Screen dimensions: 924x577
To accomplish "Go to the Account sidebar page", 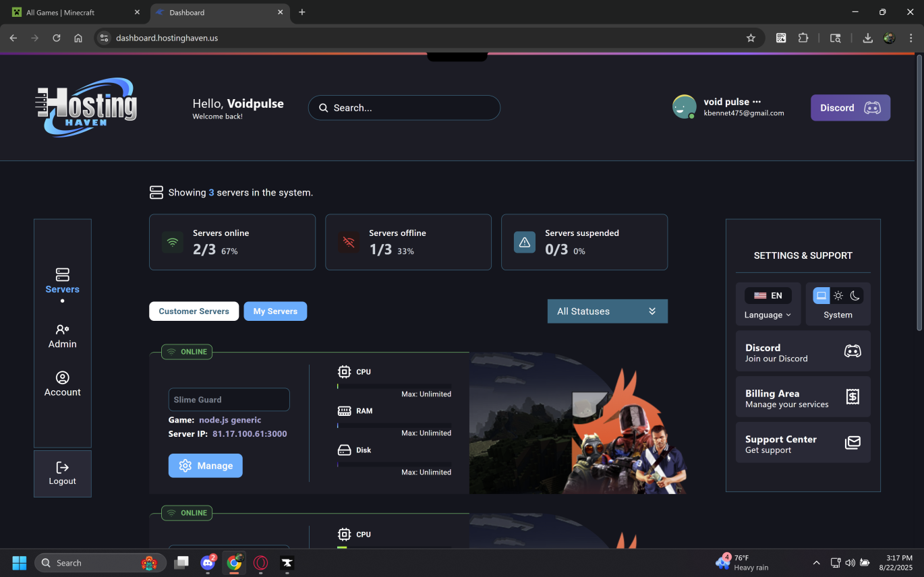I will (62, 384).
